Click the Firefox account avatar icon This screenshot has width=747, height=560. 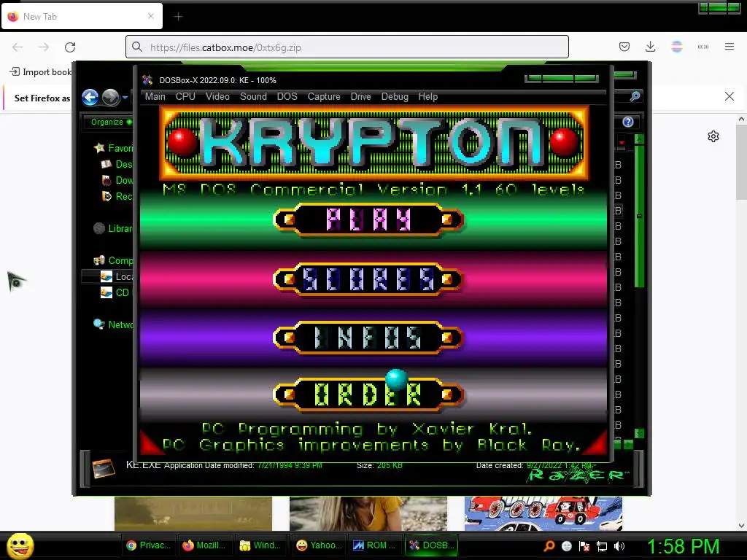676,47
